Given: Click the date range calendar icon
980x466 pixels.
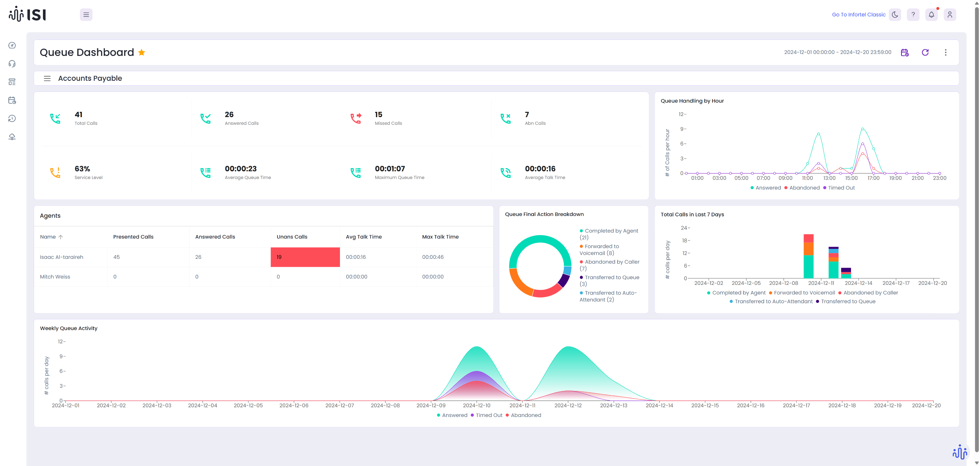Looking at the screenshot, I should point(905,52).
